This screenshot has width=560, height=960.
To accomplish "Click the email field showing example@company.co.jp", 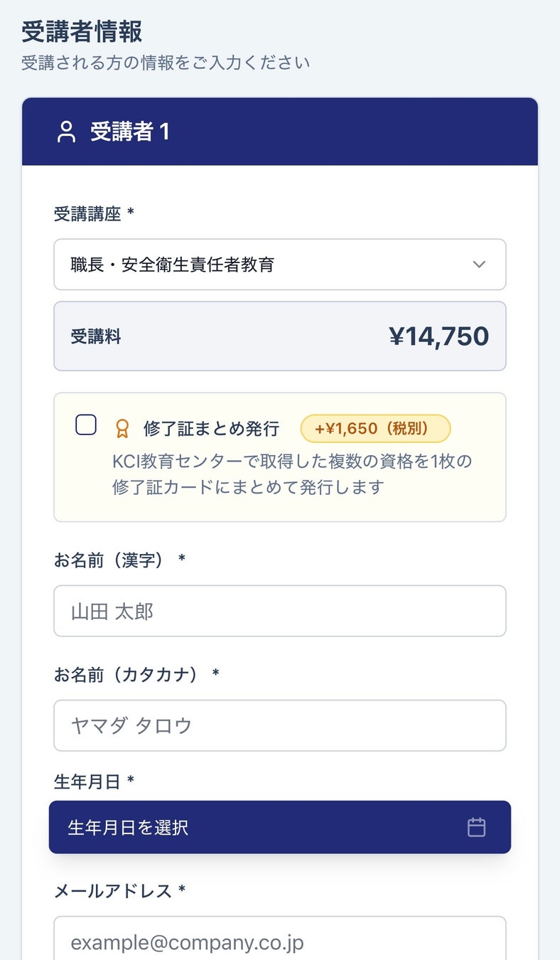I will [279, 942].
